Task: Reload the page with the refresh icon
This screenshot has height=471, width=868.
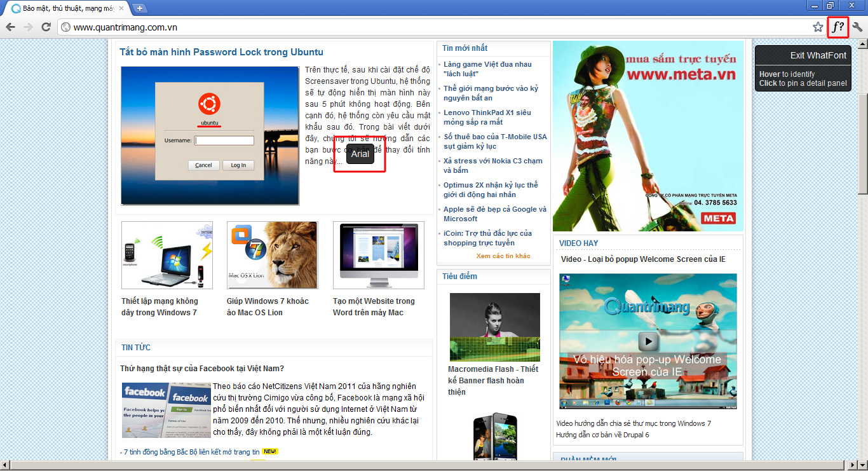Action: (x=46, y=27)
